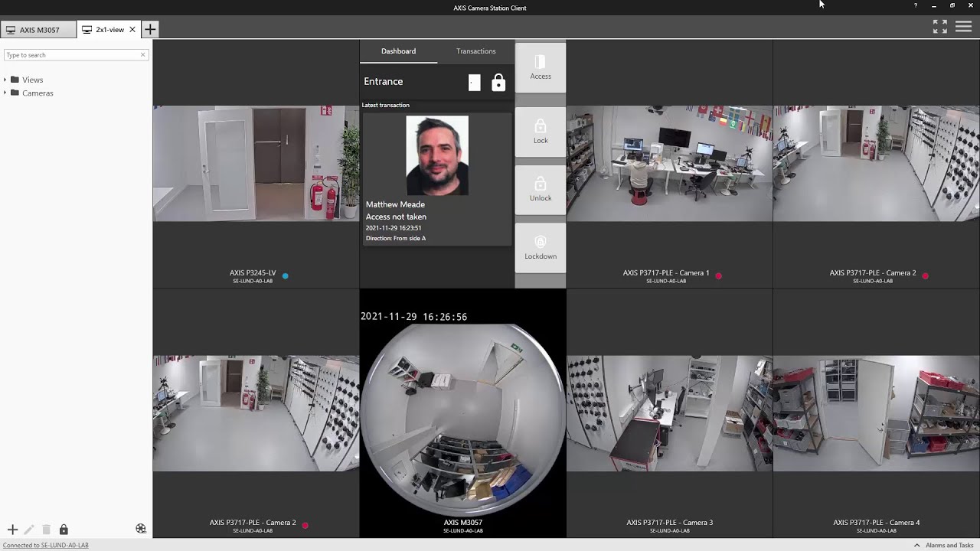The height and width of the screenshot is (551, 980).
Task: Click the AXIS P3717-PLE - Camera 3 label
Action: click(x=669, y=523)
